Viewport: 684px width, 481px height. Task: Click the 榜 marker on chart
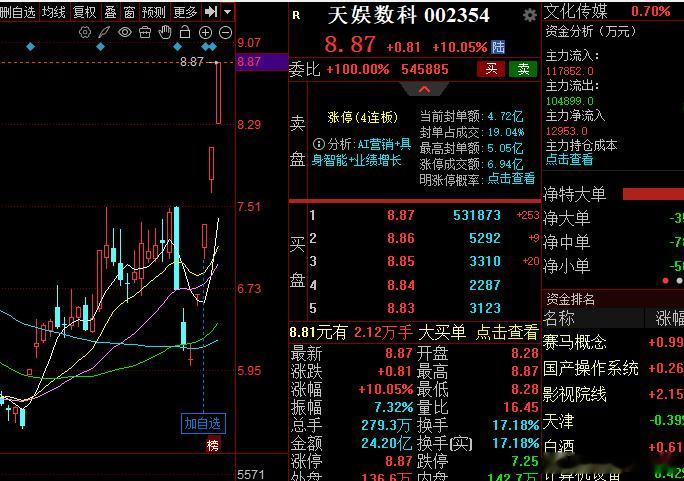[213, 445]
